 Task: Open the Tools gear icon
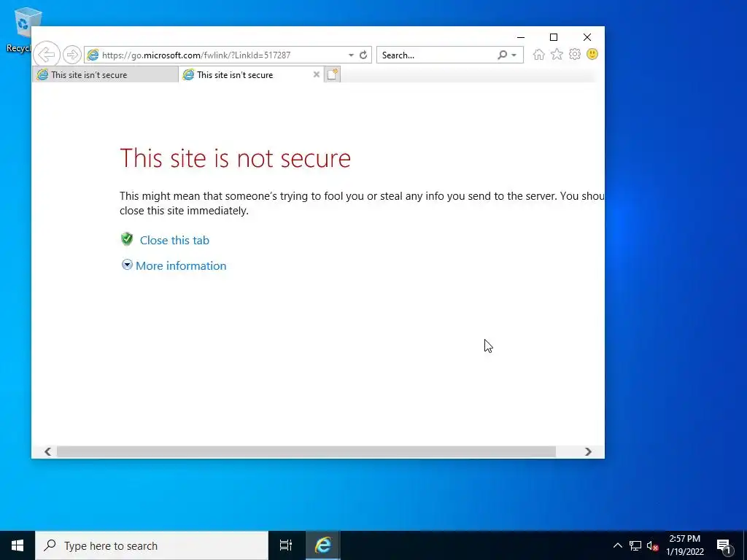[x=575, y=54]
